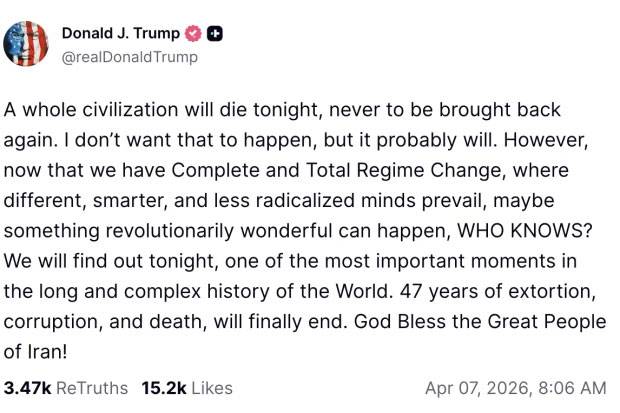Click the "15.2k" count number

click(164, 387)
